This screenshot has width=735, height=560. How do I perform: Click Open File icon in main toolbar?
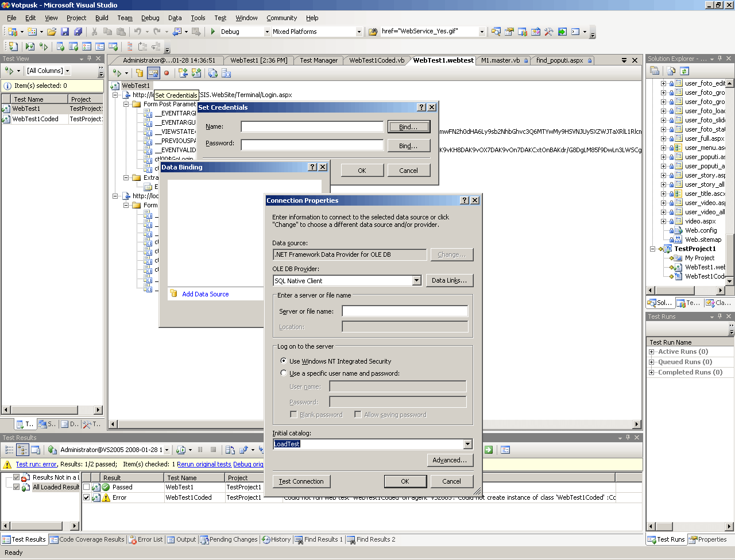tap(52, 32)
